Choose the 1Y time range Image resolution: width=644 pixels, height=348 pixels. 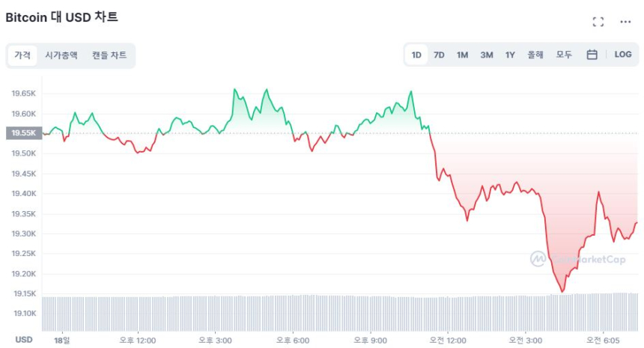[510, 55]
